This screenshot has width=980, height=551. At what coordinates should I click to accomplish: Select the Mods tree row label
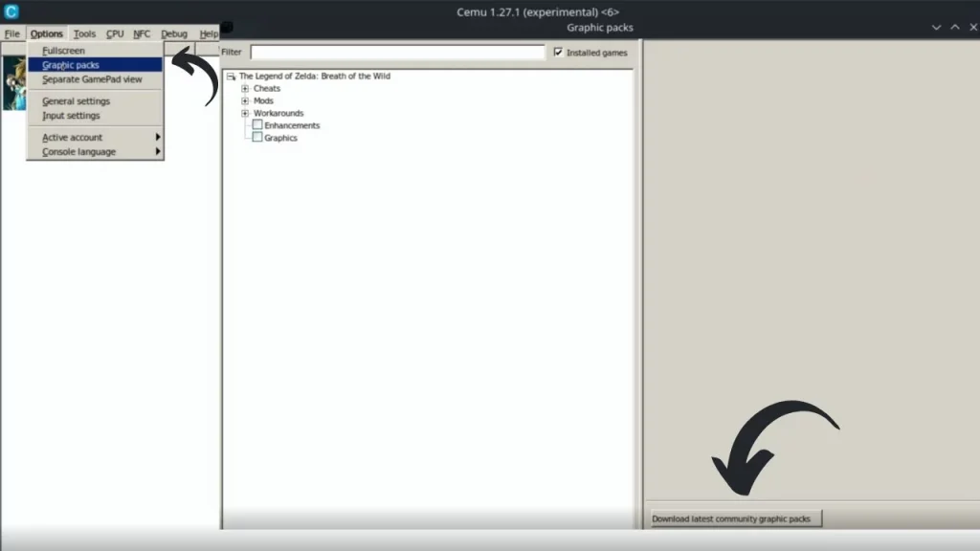263,100
